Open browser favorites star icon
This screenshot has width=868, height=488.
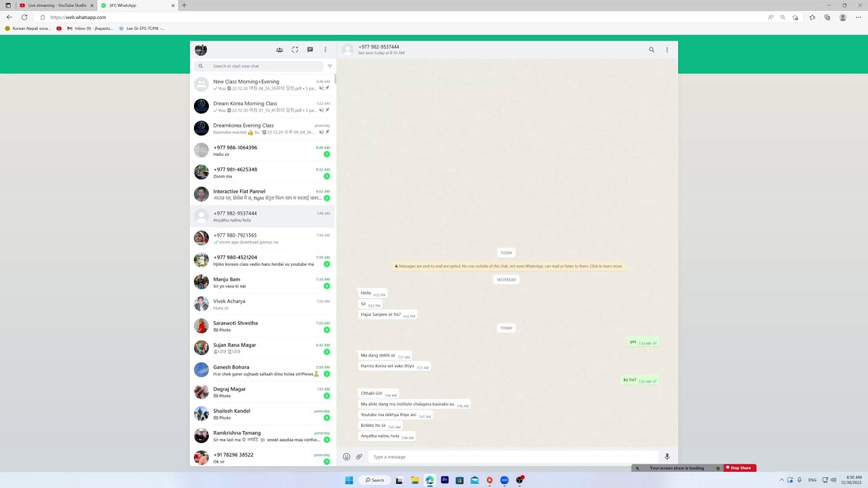812,18
